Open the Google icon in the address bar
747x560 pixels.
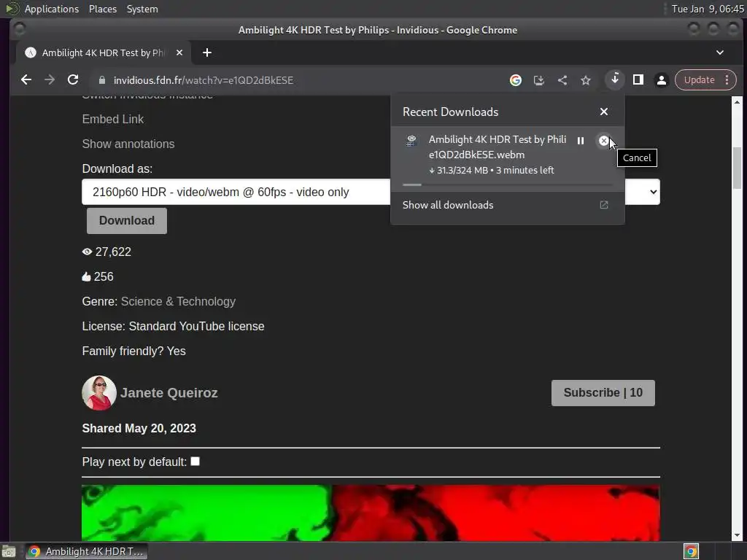[516, 80]
